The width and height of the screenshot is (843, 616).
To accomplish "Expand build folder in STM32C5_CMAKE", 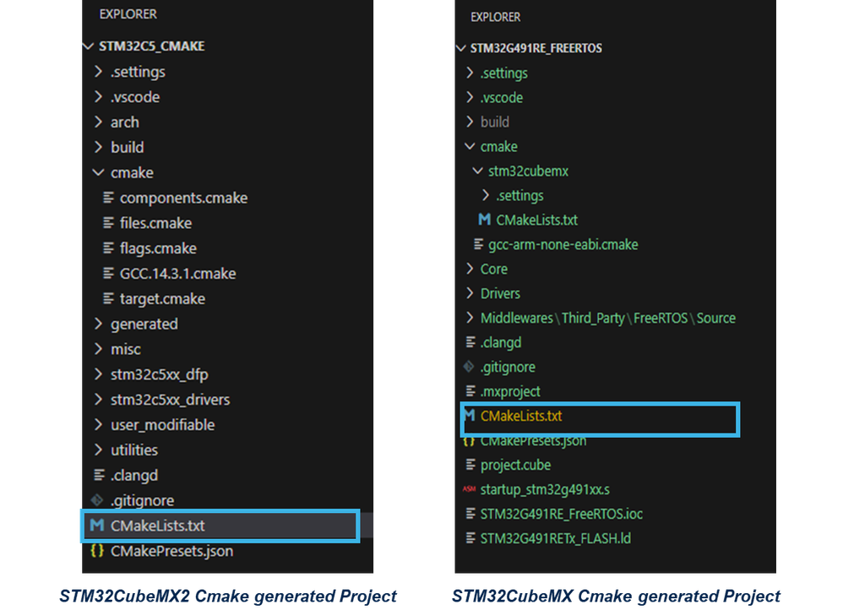I will [x=98, y=147].
